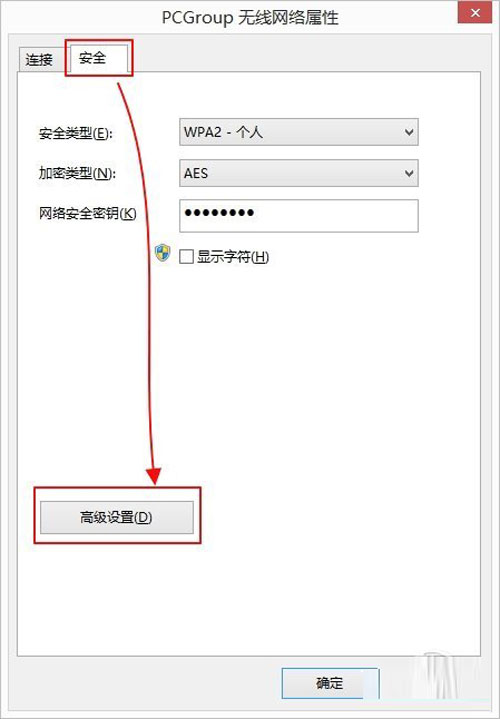
Task: Open 高级设置(D) advanced settings
Action: coord(117,517)
